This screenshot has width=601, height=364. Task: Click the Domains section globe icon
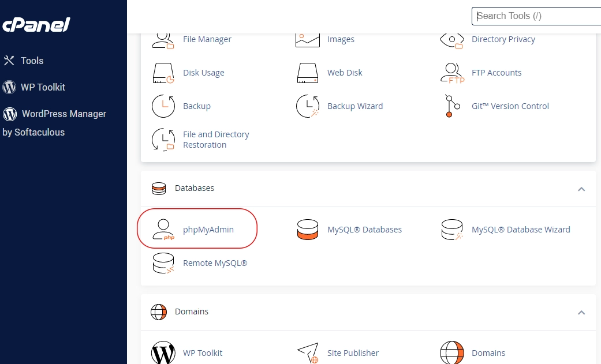(159, 312)
